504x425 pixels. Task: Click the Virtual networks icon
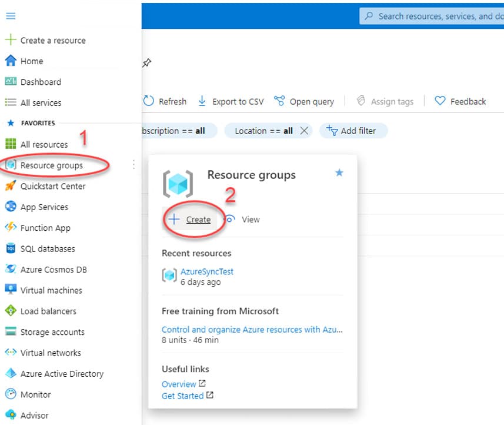click(x=11, y=352)
